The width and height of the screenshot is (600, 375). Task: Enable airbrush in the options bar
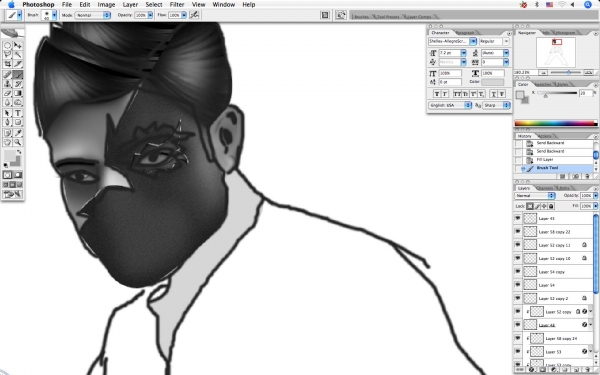pyautogui.click(x=194, y=15)
